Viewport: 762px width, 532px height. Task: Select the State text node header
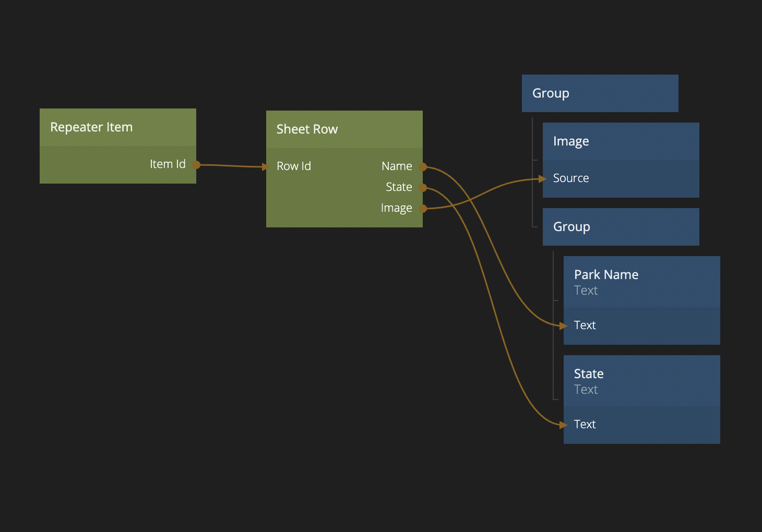(641, 381)
